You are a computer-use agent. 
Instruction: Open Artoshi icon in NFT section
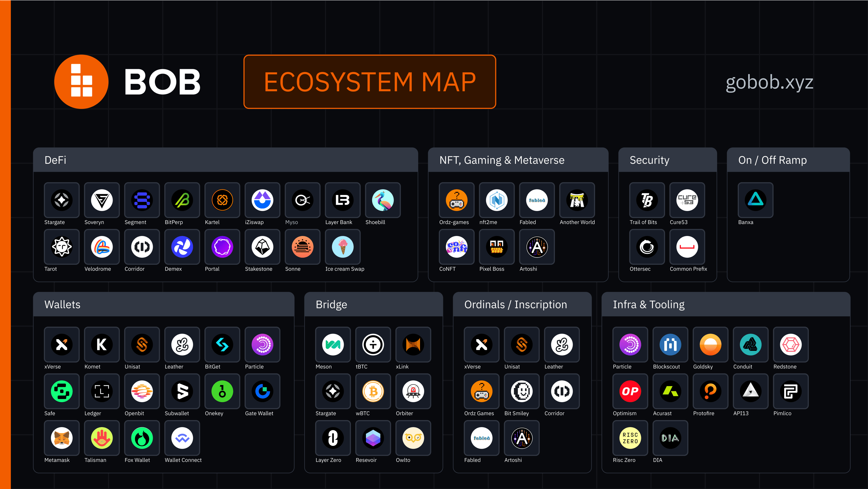537,247
